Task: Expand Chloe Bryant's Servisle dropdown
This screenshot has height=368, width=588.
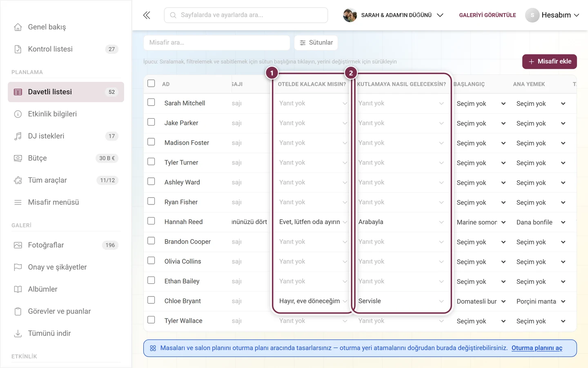Action: coord(401,301)
